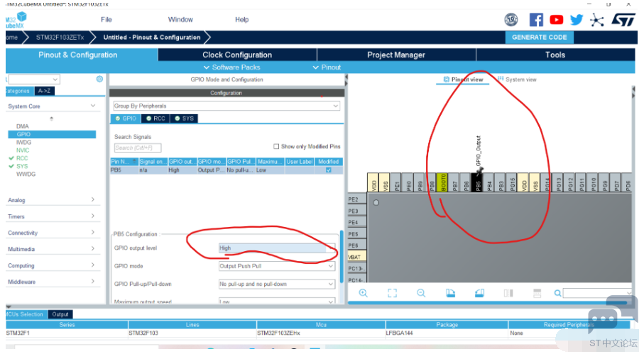
Task: Select the VBAT pin on the chip
Action: click(356, 257)
